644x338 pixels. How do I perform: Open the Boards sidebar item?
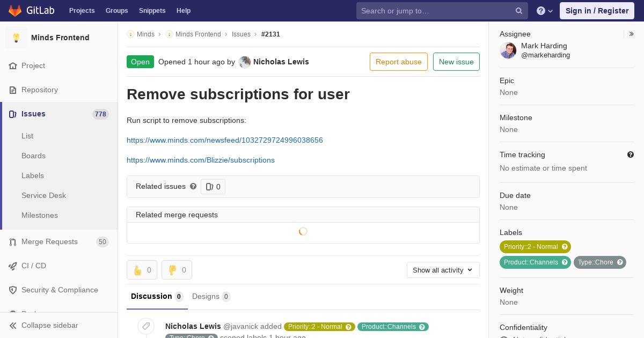(33, 156)
